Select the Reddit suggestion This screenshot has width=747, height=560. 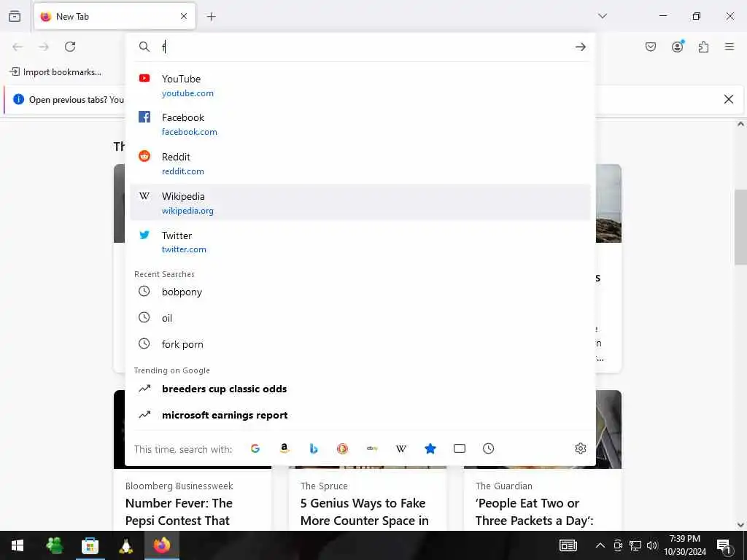tap(360, 163)
